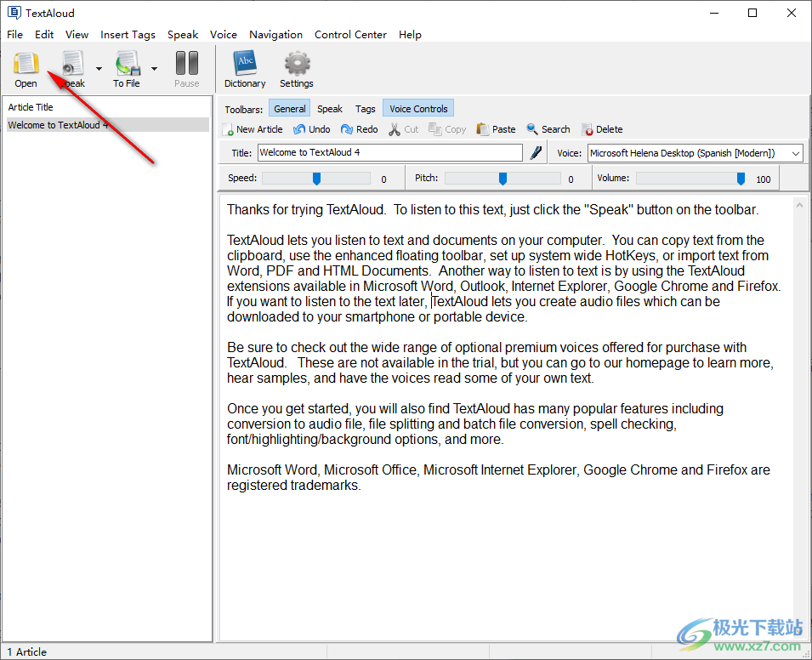
Task: Open the Help menu
Action: (x=410, y=35)
